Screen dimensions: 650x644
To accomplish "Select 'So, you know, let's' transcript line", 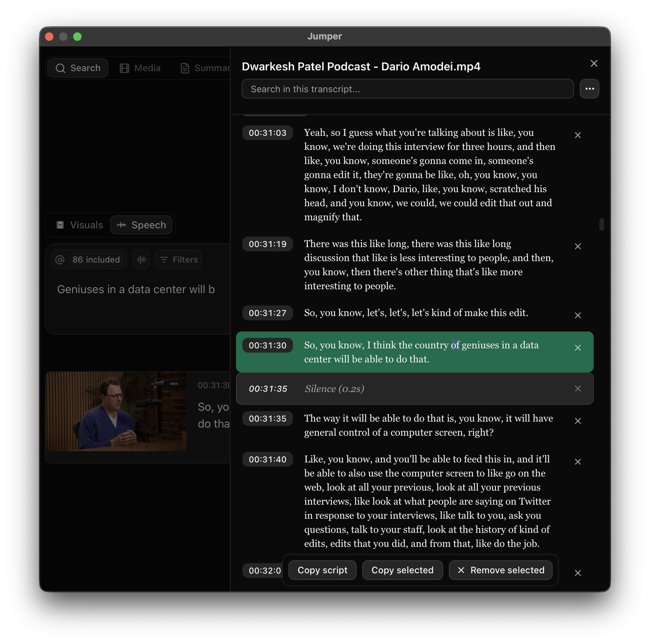I will [416, 313].
